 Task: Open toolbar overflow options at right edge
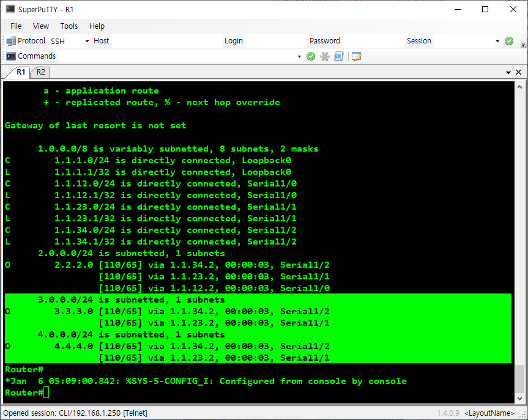coord(523,45)
